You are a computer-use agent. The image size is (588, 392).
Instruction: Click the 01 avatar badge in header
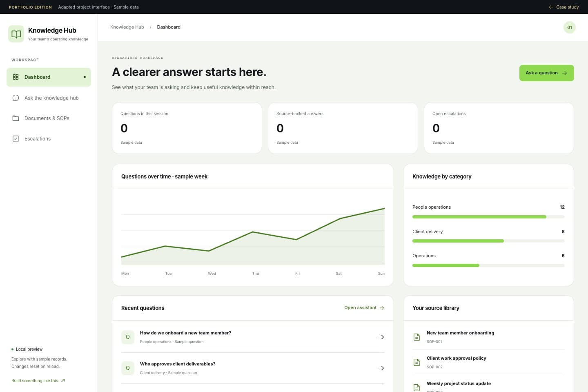(570, 27)
